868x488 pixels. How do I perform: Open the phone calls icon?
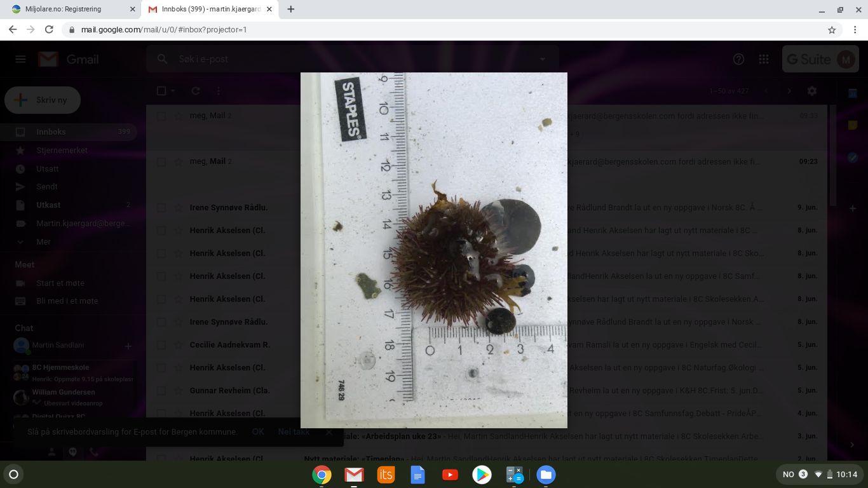[94, 452]
